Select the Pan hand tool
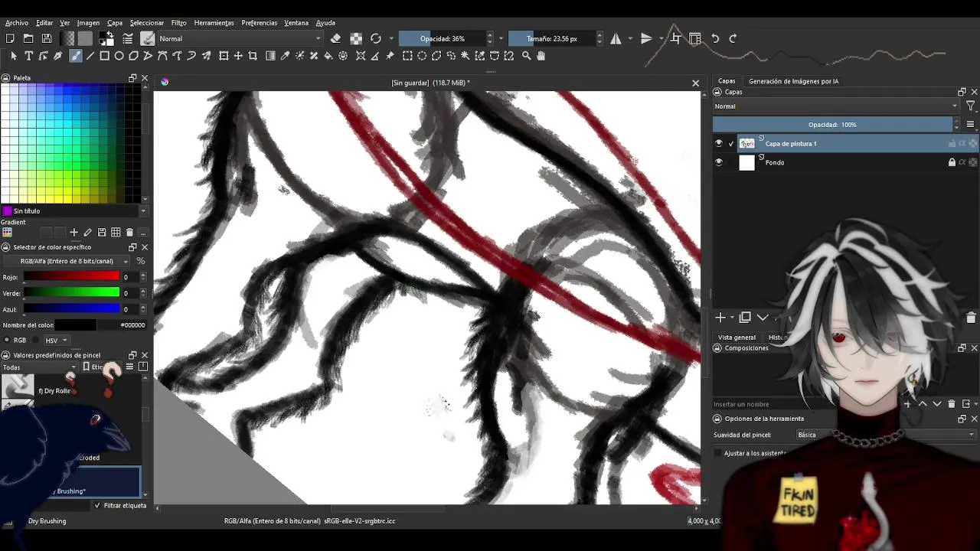Viewport: 980px width, 551px height. (541, 56)
